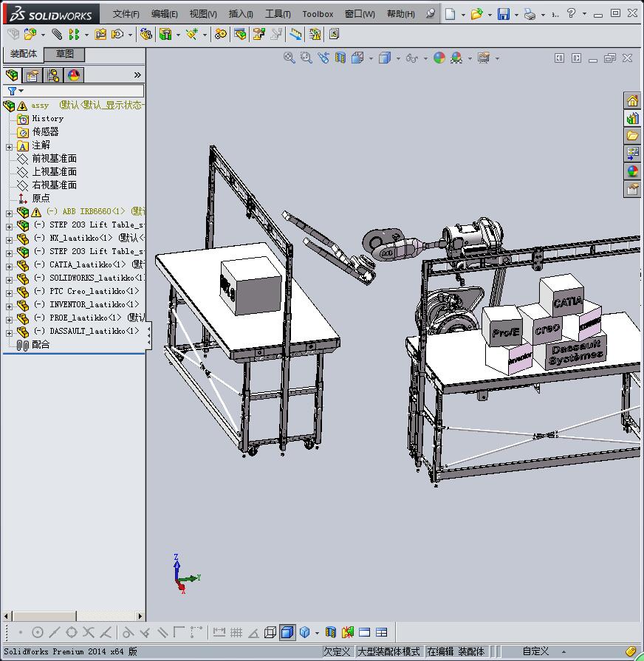Click the Edit Appearance color ball icon
Viewport: 644px width, 661px height.
tap(439, 58)
